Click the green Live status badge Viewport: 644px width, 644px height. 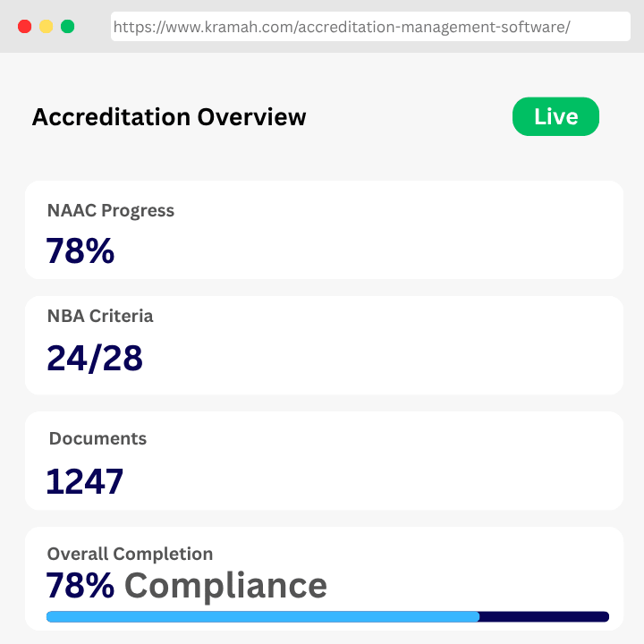pyautogui.click(x=555, y=117)
